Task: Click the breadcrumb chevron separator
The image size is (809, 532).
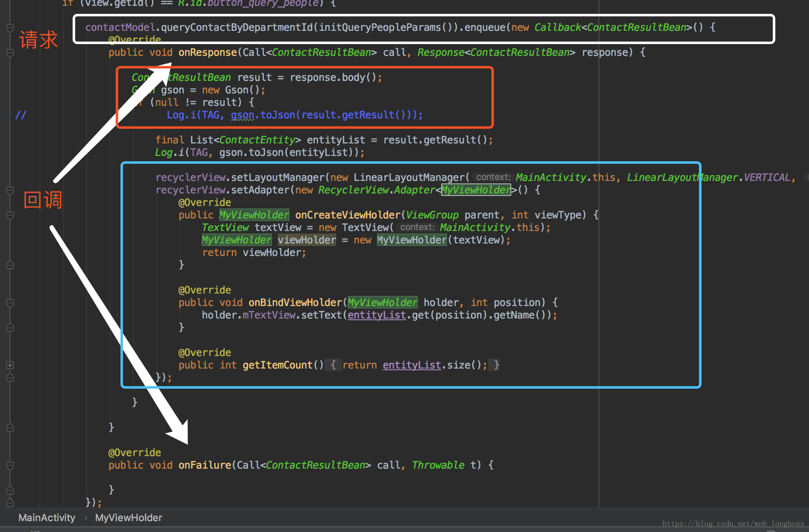Action: click(x=86, y=518)
